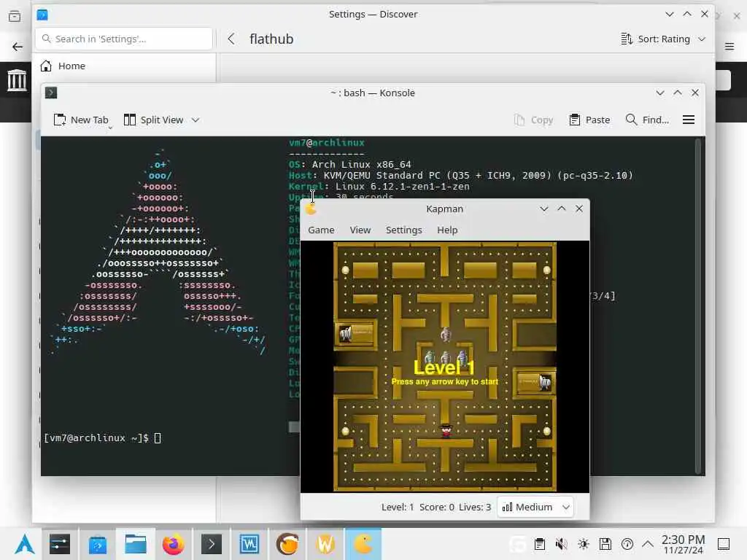Launch Firefox from the taskbar

click(174, 544)
